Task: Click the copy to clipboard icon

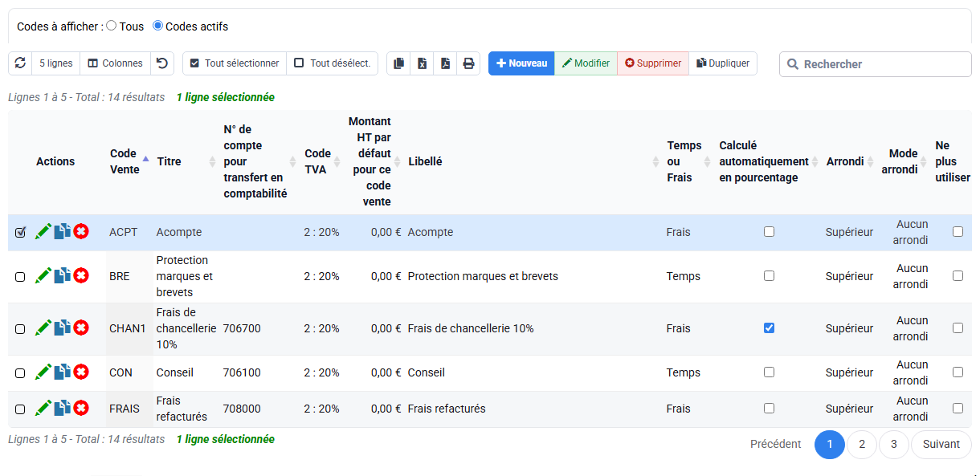Action: pos(399,63)
